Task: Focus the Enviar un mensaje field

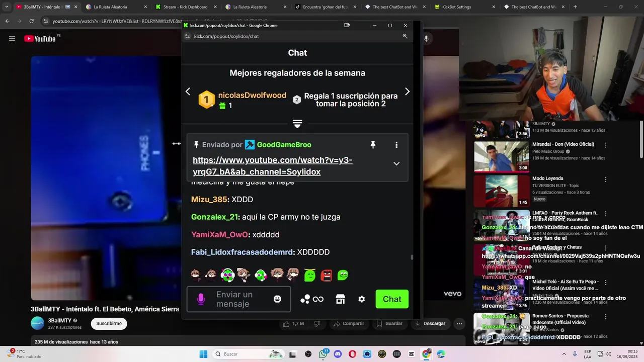Action: tap(238, 299)
